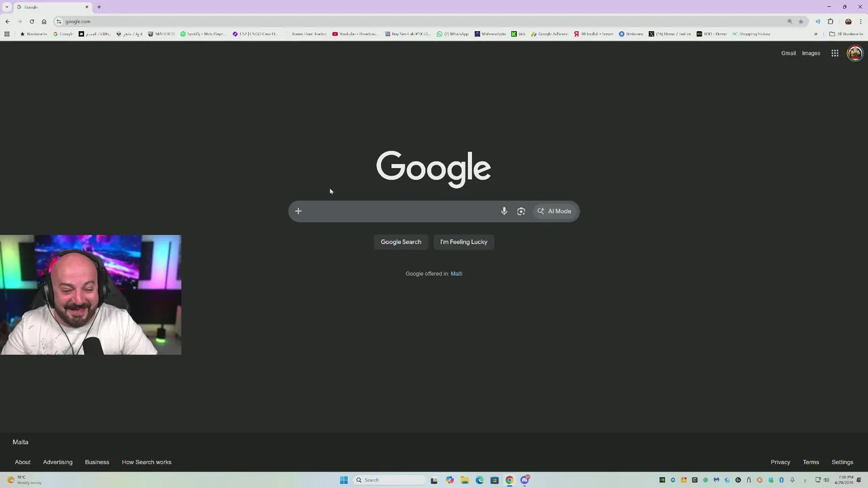Image resolution: width=868 pixels, height=488 pixels.
Task: Open Chrome Extensions puzzle icon
Action: [x=830, y=21]
